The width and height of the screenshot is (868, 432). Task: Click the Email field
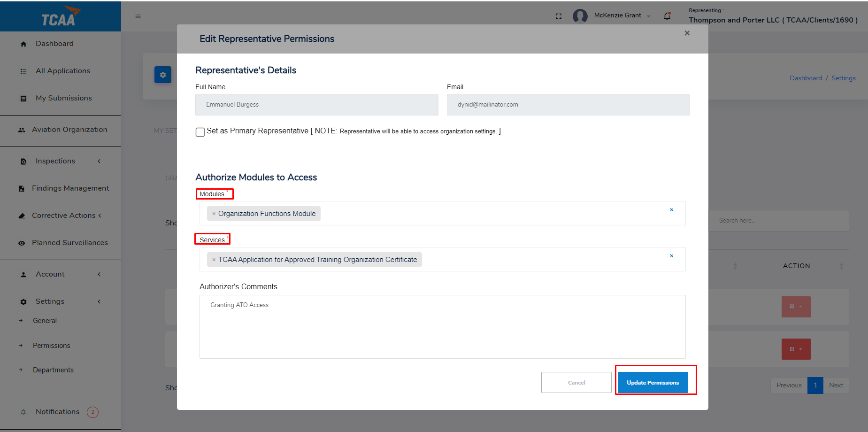click(568, 105)
